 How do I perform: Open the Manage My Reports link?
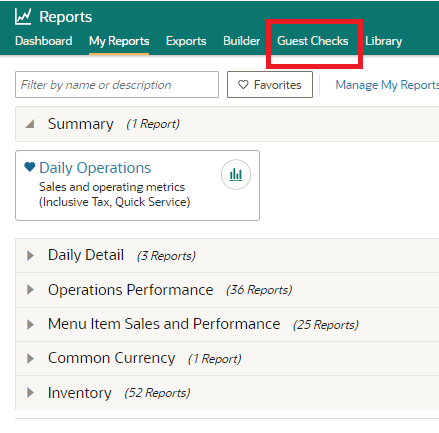pos(387,85)
